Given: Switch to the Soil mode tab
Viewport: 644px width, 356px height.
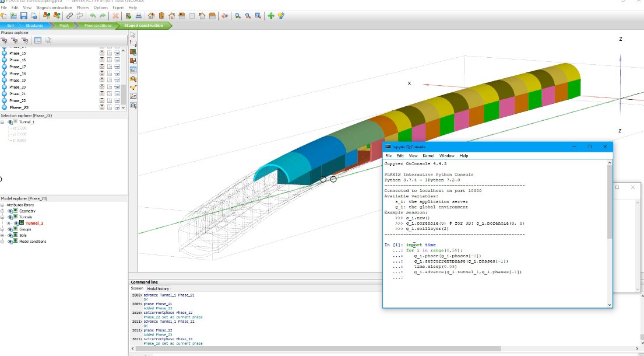Looking at the screenshot, I should click(x=10, y=26).
